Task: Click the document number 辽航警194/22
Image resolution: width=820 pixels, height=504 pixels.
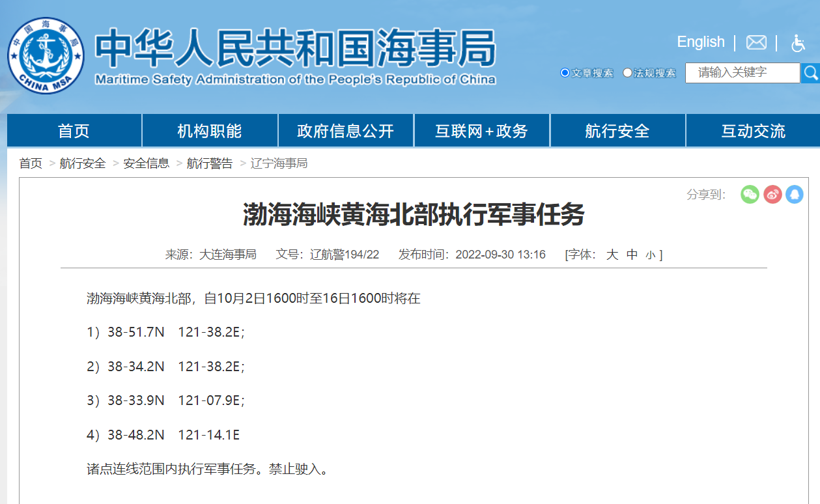Action: click(344, 255)
